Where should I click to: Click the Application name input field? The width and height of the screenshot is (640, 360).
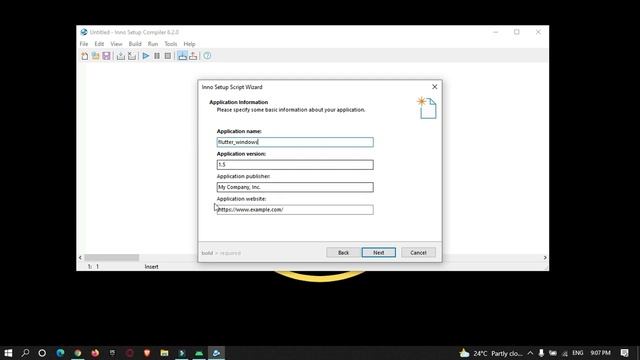[295, 142]
